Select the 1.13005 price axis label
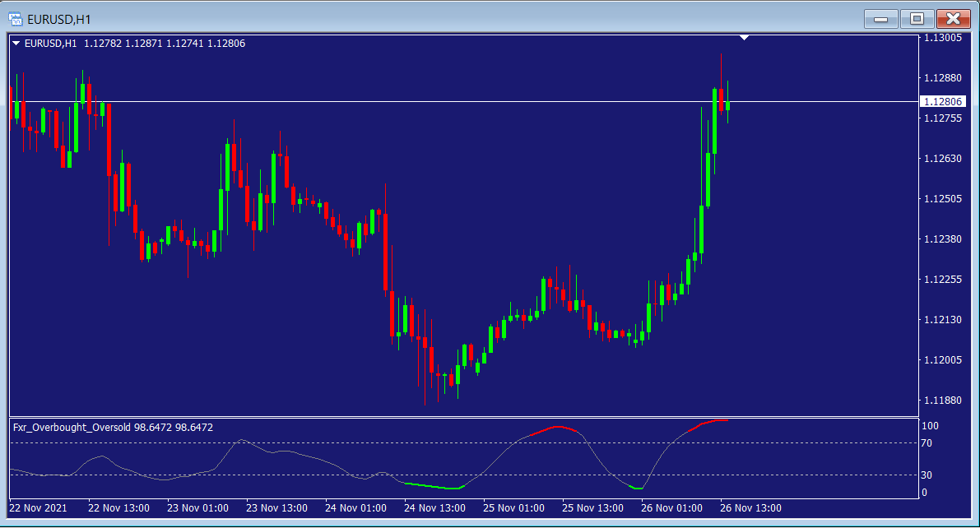 [x=943, y=38]
